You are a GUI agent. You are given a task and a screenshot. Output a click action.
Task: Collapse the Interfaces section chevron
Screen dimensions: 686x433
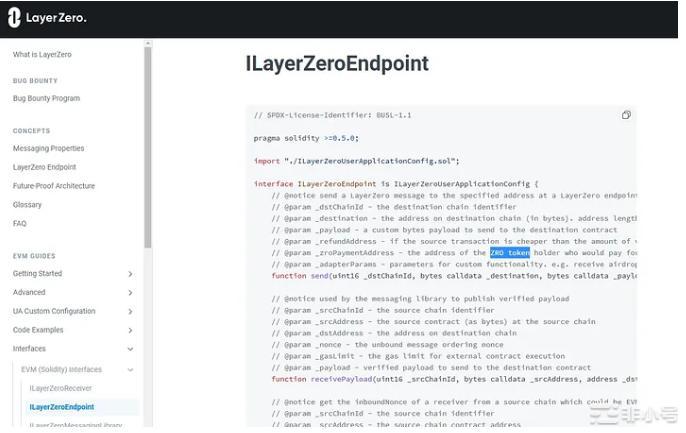pos(130,349)
